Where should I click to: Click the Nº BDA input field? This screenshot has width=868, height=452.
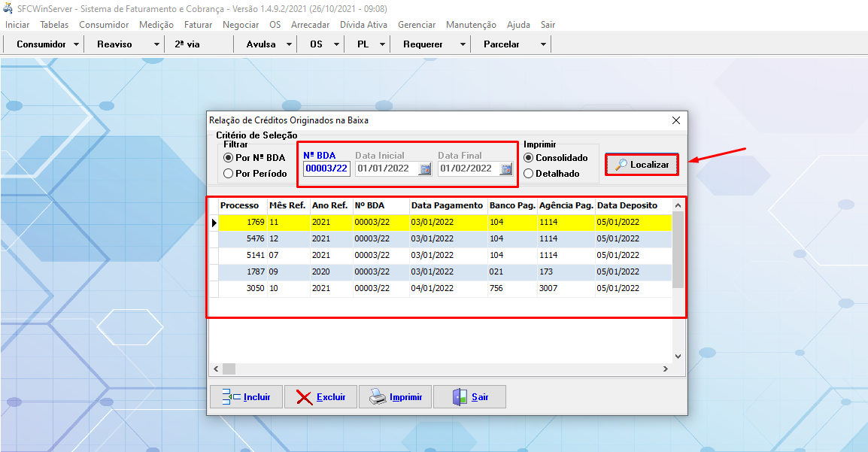point(326,168)
